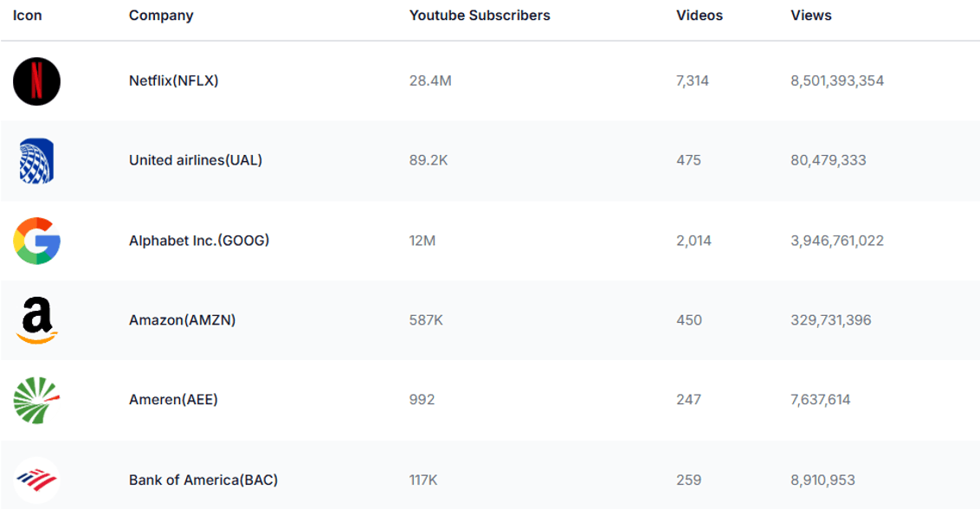Sort by the Views column header
Viewport: 980px width, 509px height.
(811, 16)
